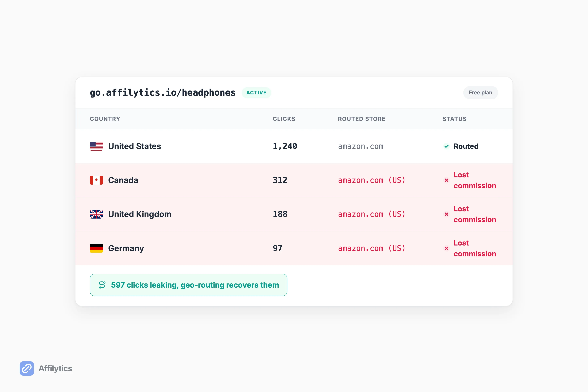Click Lost commission in United Kingdom row
588x392 pixels.
(475, 214)
